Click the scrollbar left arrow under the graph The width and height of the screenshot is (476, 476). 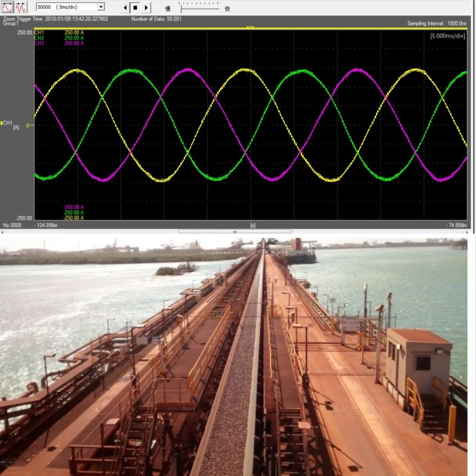click(3, 232)
